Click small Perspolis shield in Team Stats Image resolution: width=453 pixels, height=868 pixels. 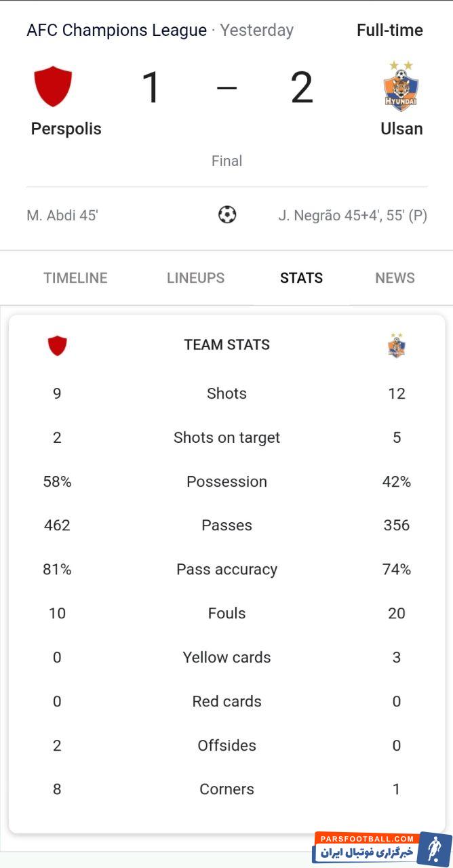click(x=58, y=345)
